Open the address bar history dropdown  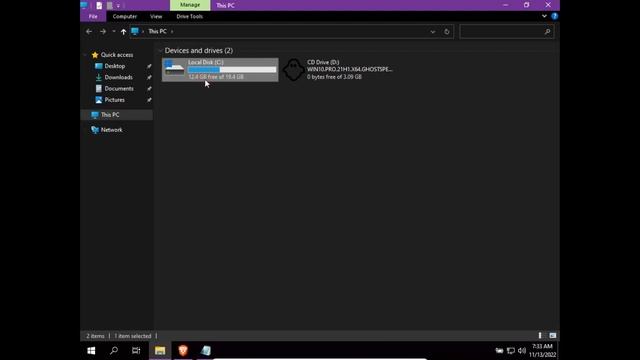433,31
